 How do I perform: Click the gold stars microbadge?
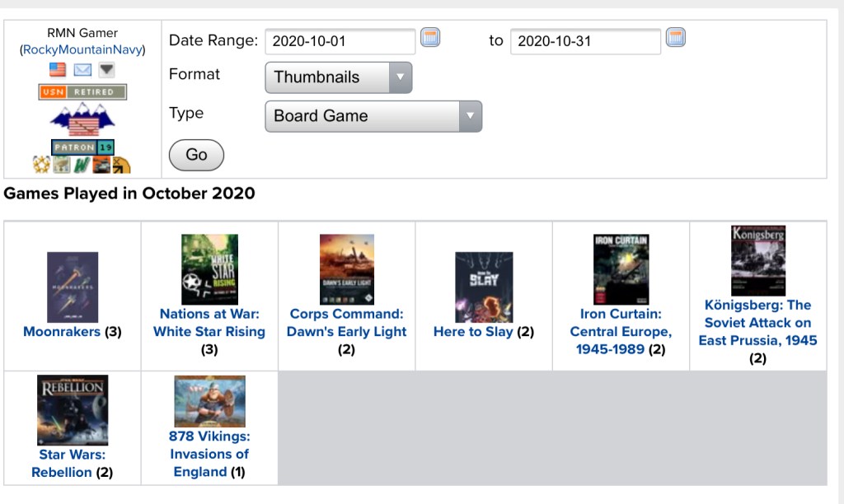pyautogui.click(x=42, y=165)
